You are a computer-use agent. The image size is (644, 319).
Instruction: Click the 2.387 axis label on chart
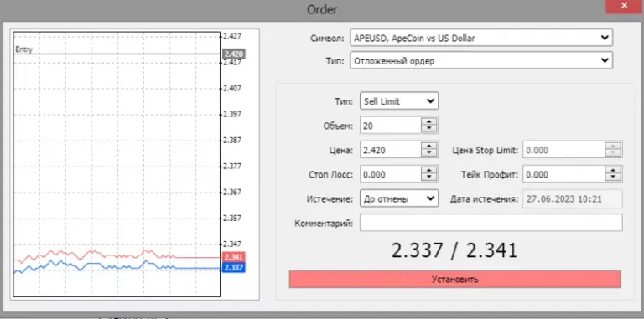click(x=232, y=140)
